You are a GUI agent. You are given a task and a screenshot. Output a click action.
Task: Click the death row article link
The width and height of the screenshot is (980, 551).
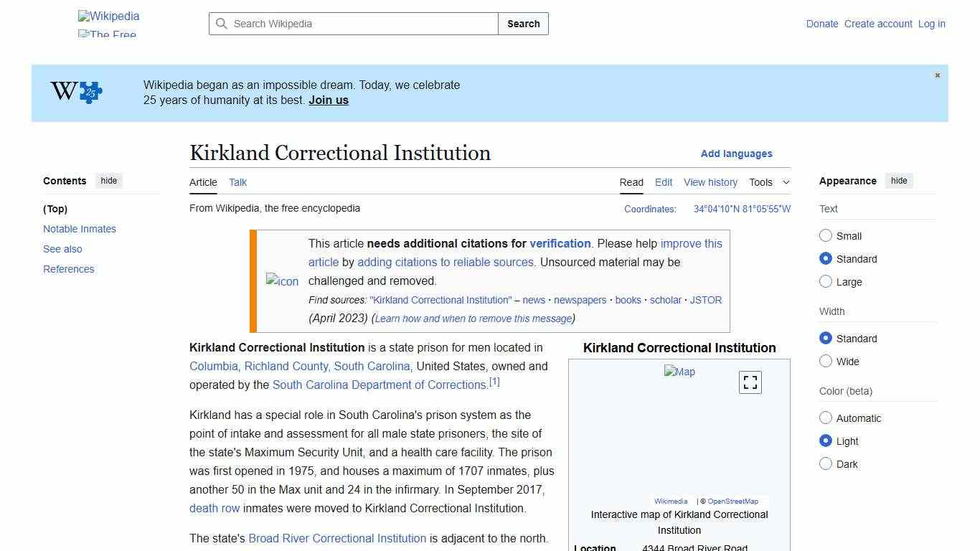click(x=215, y=508)
